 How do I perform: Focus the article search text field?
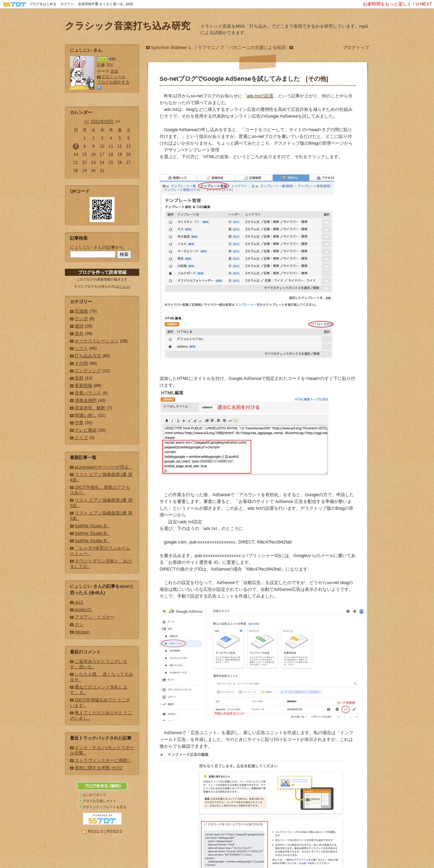pos(93,254)
